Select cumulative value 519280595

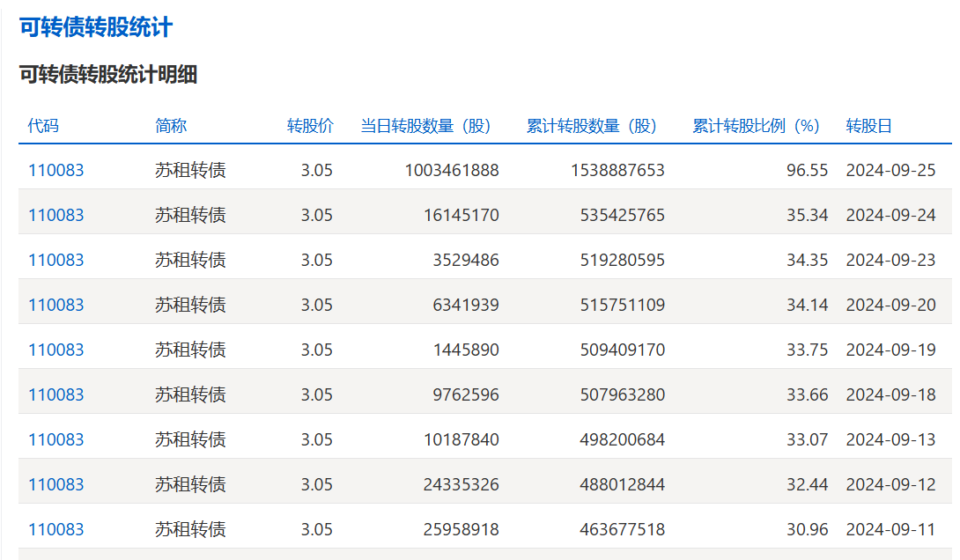coord(623,260)
